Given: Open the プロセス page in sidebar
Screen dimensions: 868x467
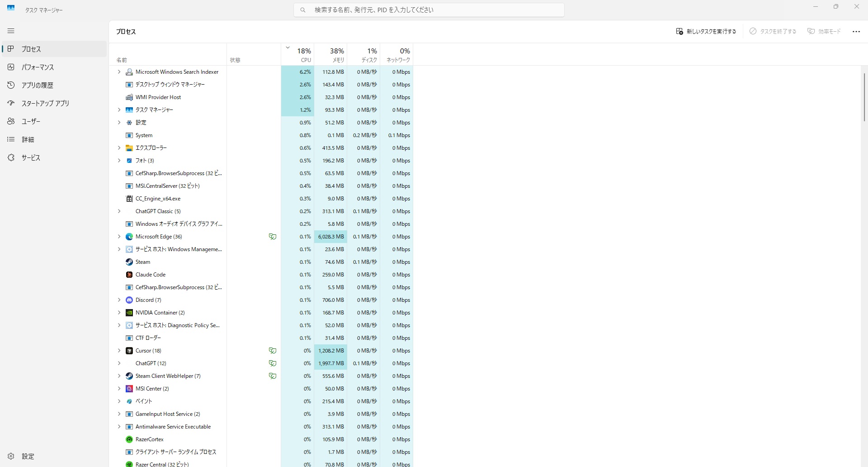Looking at the screenshot, I should click(x=54, y=49).
